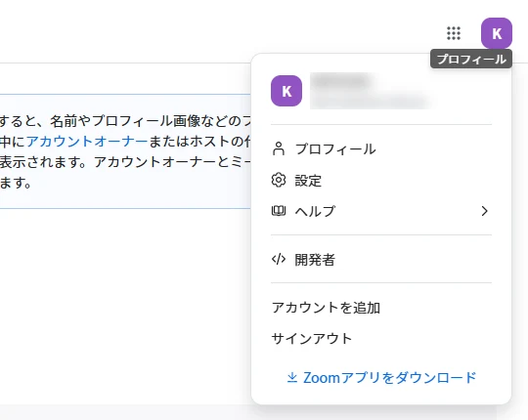The height and width of the screenshot is (420, 528).
Task: Expand the ヘルプ submenu chevron
Action: pyautogui.click(x=484, y=211)
